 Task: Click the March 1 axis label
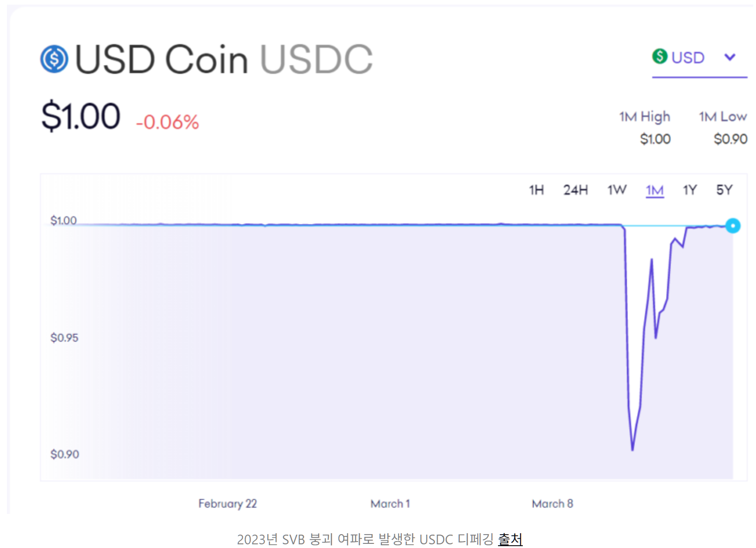click(390, 504)
